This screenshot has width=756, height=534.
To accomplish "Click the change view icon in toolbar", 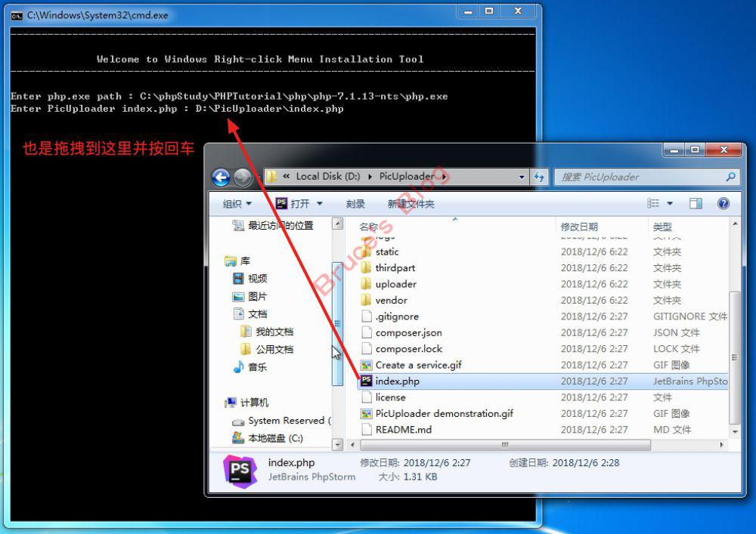I will tap(653, 204).
